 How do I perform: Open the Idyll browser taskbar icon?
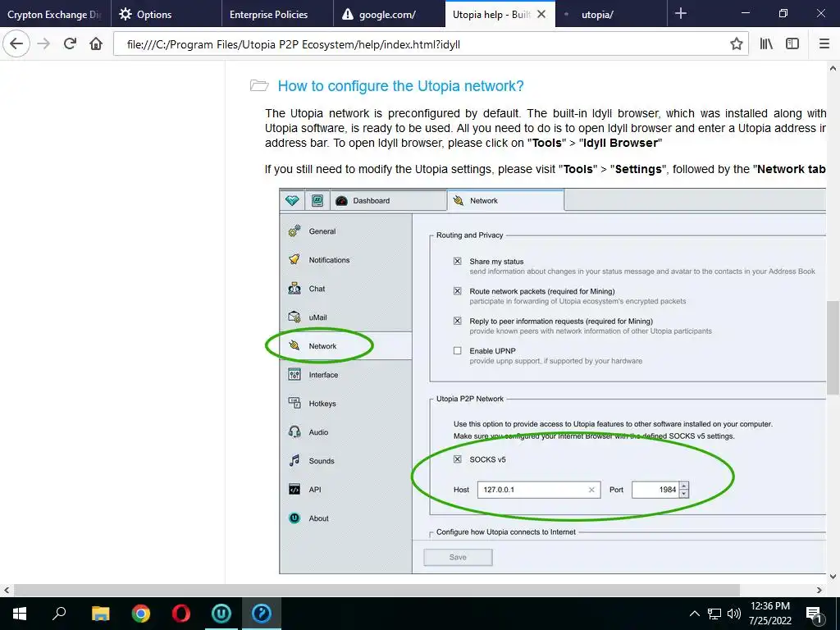pyautogui.click(x=262, y=614)
